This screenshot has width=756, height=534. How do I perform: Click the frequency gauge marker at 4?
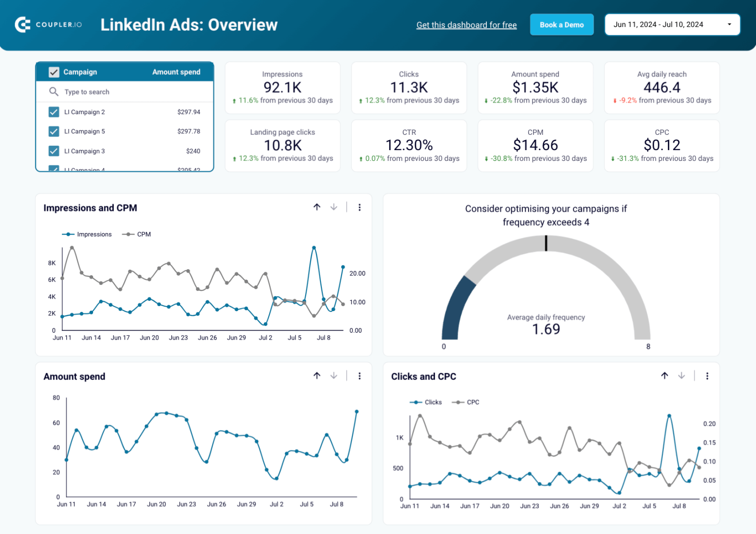pos(546,243)
